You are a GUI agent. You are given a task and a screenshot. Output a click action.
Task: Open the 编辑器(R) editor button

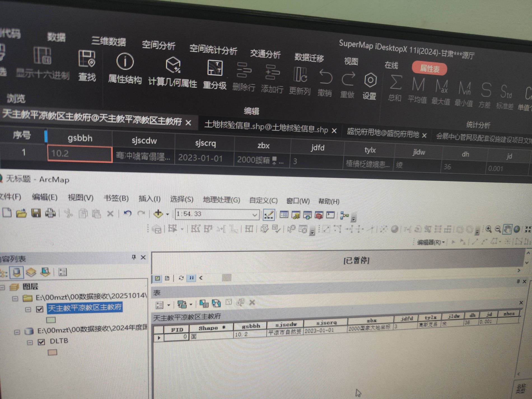pos(430,242)
